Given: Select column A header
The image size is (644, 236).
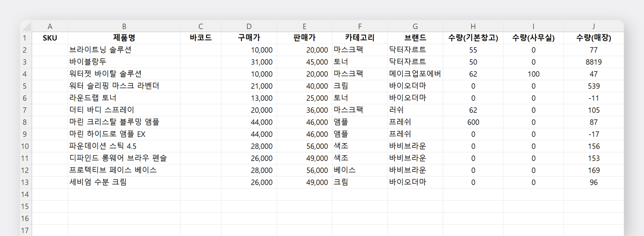Looking at the screenshot, I should click(50, 26).
